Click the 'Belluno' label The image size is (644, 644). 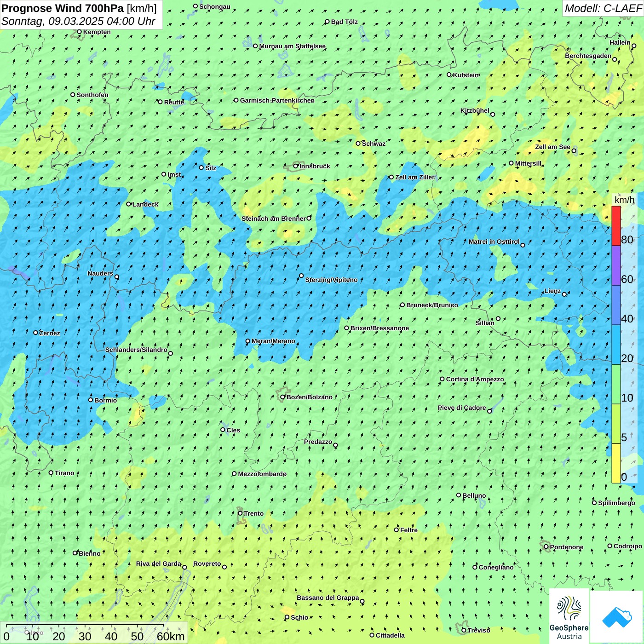474,495
